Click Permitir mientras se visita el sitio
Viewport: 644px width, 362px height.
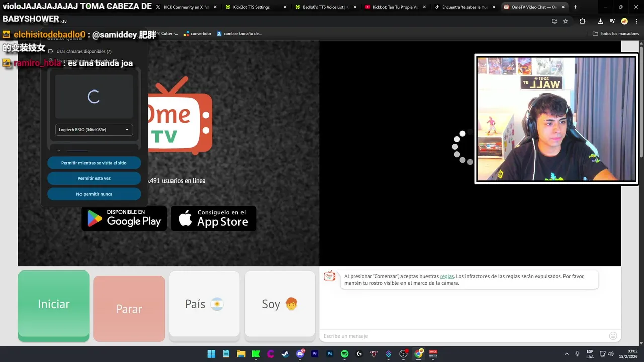(x=94, y=163)
